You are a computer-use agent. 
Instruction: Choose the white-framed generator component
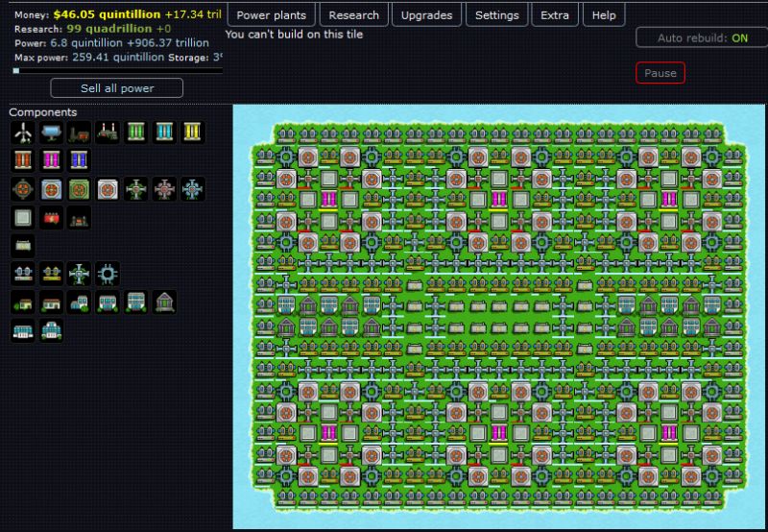(108, 189)
